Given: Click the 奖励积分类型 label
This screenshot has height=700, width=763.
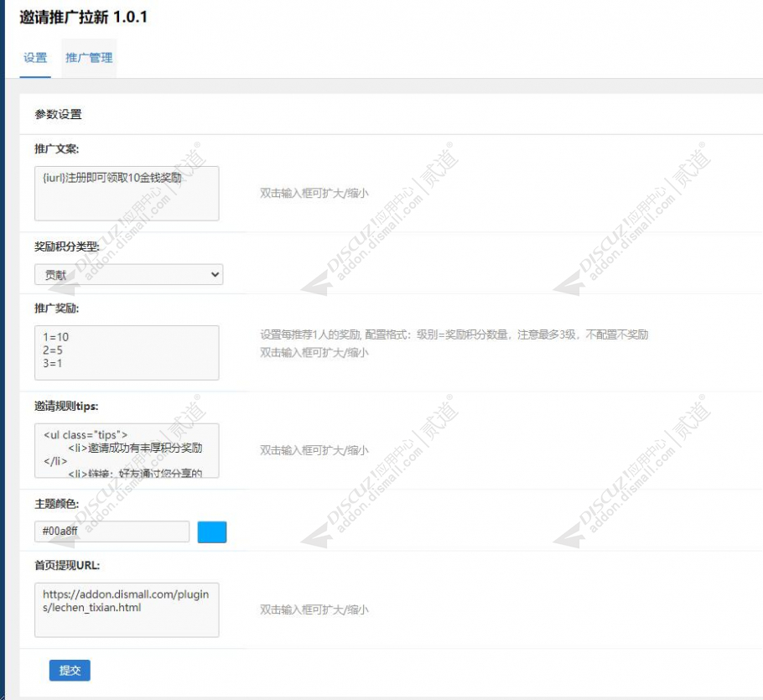Looking at the screenshot, I should (x=67, y=246).
